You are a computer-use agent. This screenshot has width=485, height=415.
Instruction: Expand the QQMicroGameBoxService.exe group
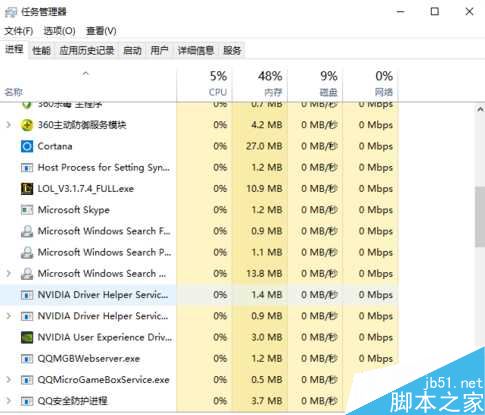(9, 380)
